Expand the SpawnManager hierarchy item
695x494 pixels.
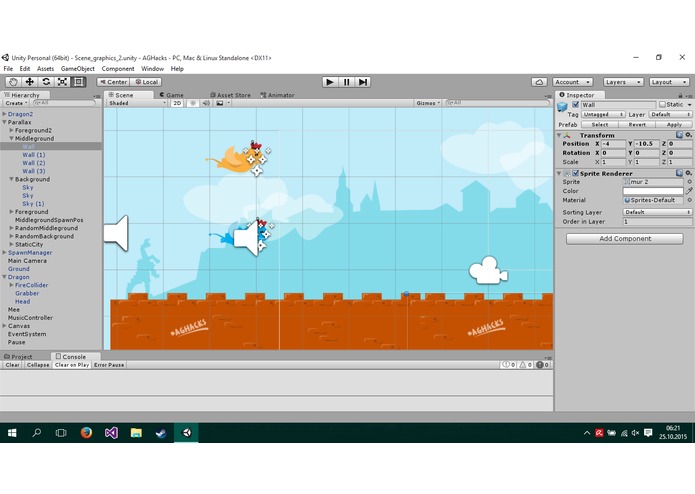4,253
